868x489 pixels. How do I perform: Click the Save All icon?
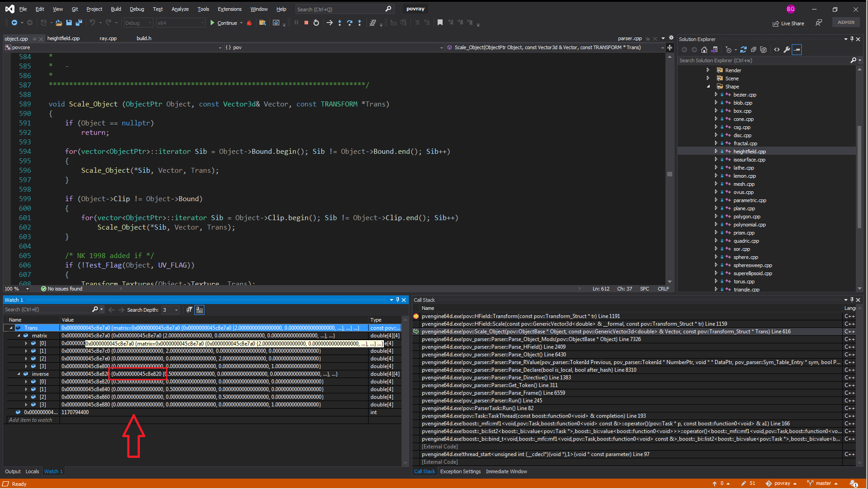coord(79,23)
